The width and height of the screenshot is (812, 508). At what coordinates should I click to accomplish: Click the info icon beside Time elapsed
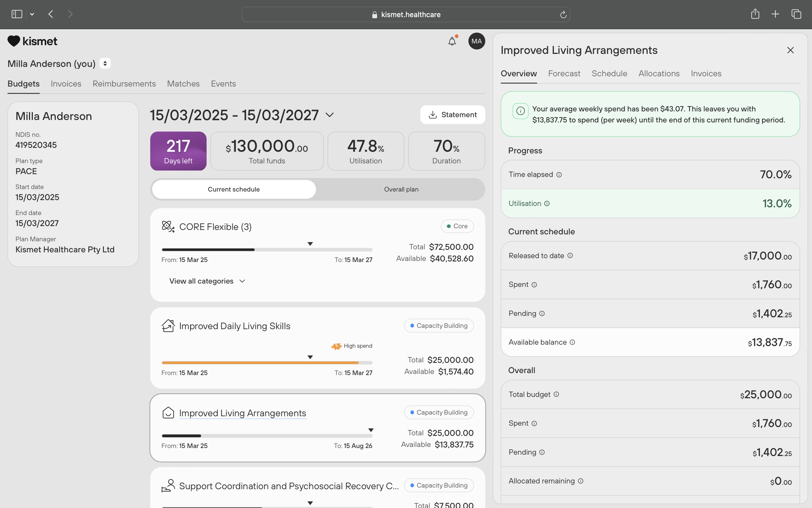559,175
